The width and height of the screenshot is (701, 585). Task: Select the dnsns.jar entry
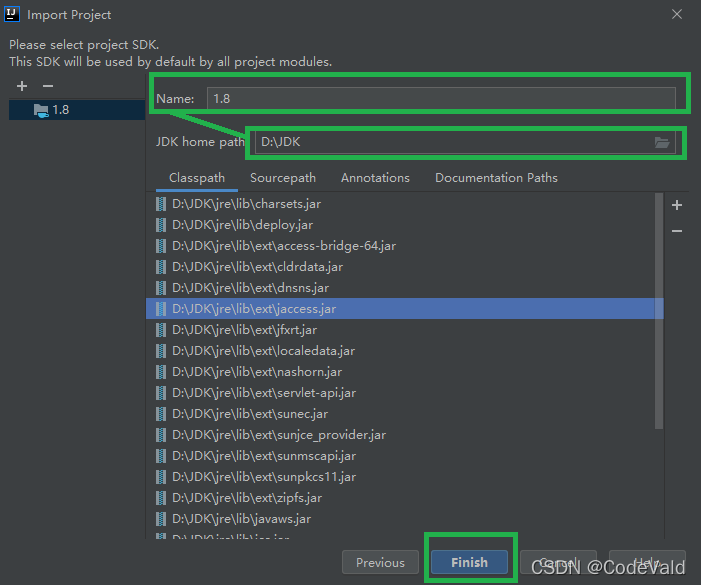(404, 288)
